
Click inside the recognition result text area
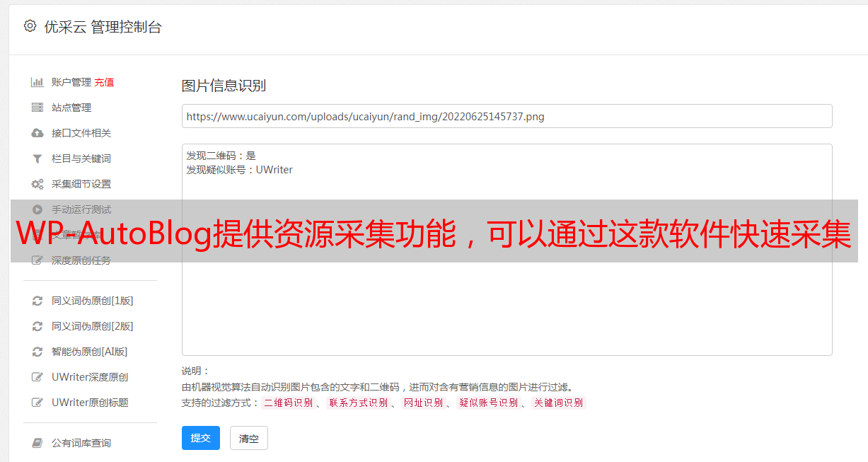[507, 249]
